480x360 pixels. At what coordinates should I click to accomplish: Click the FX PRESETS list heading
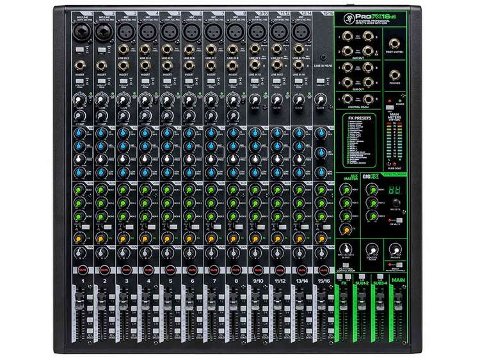coord(359,118)
